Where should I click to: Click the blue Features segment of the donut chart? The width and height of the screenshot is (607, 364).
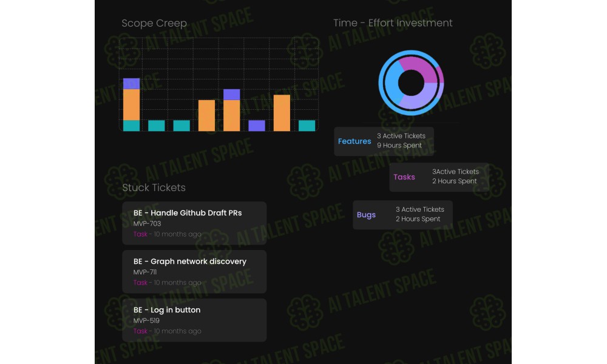tap(390, 83)
